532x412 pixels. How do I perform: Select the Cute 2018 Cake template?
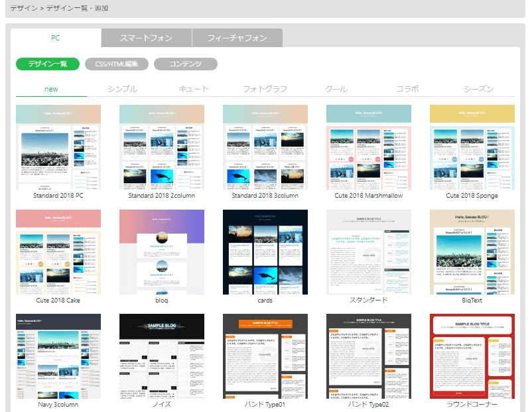tap(58, 252)
